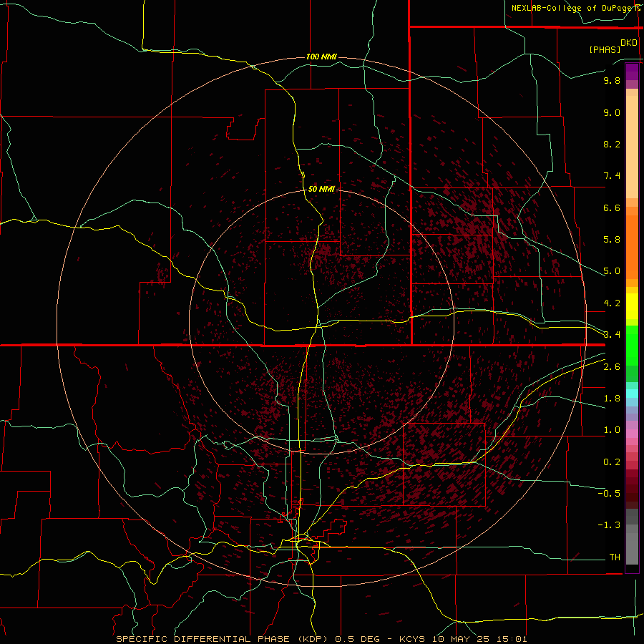Screen dimensions: 644x644
Task: Click the pink segment of the color bar
Action: (x=632, y=434)
